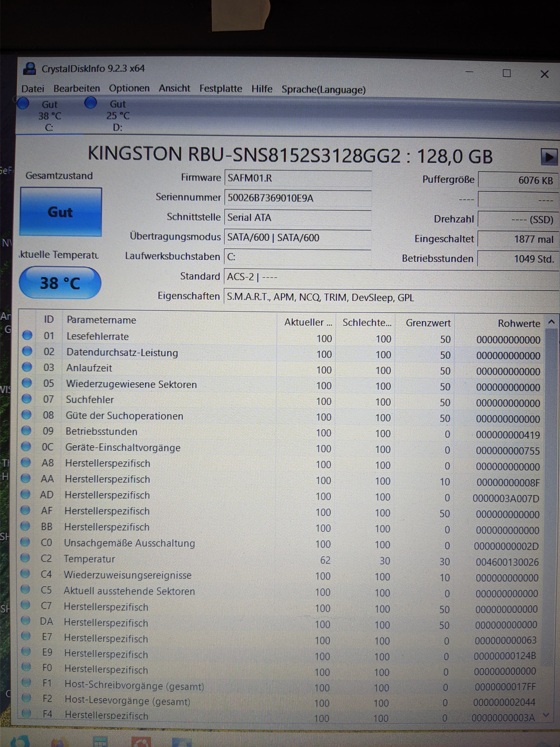Screen dimensions: 560x747
Task: Open the Festplatte menu
Action: tap(221, 89)
